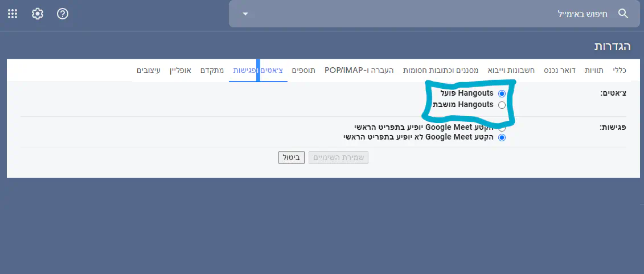
Task: Click the settings gear icon
Action: tap(38, 14)
